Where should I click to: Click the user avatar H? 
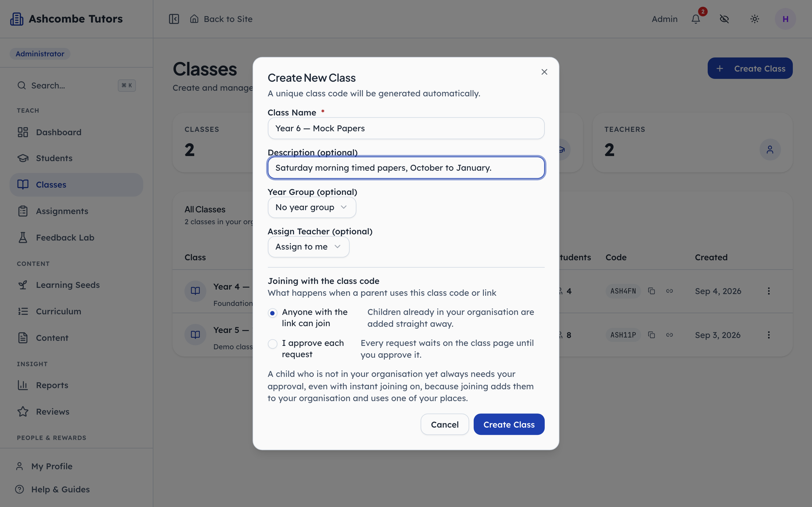pyautogui.click(x=785, y=19)
